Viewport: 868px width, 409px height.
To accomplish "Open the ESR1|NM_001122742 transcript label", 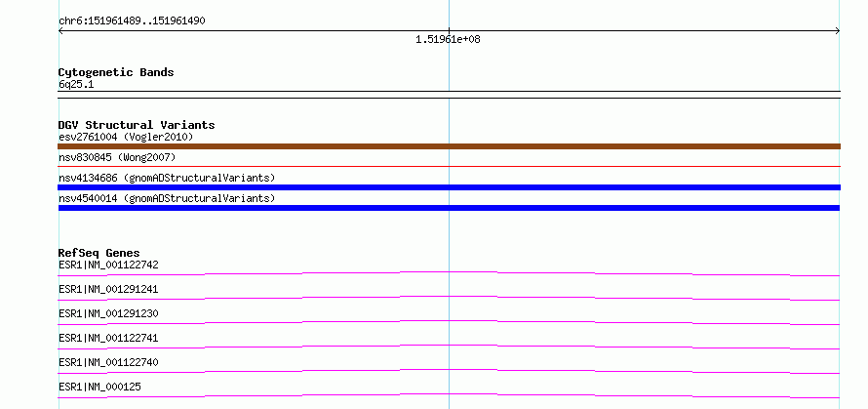I will 108,265.
